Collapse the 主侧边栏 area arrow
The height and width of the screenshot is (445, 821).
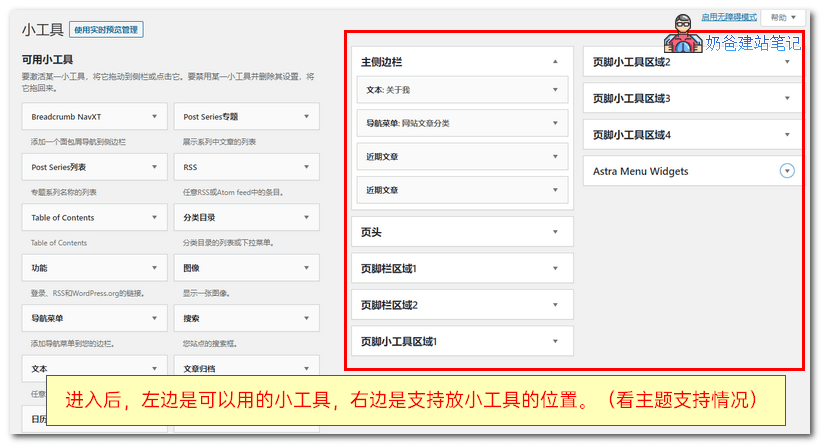(555, 62)
